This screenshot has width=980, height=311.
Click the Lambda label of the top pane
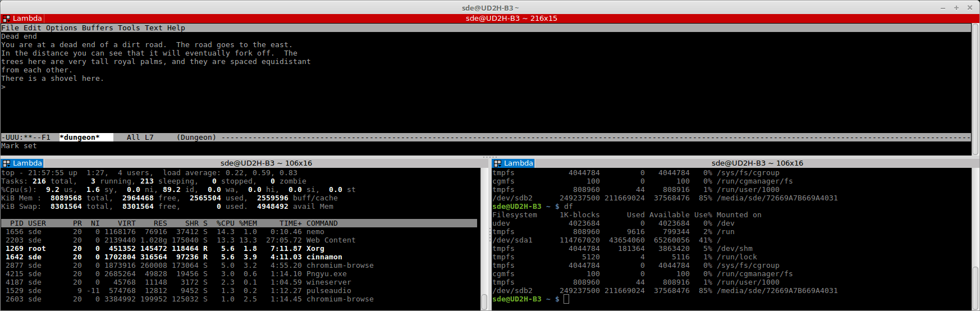tap(27, 19)
